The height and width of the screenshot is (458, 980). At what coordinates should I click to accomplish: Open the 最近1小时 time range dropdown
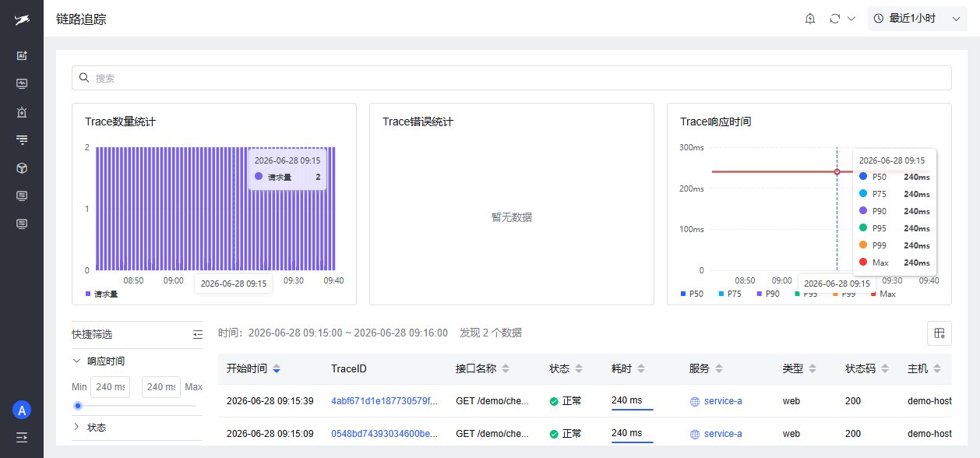tap(917, 19)
